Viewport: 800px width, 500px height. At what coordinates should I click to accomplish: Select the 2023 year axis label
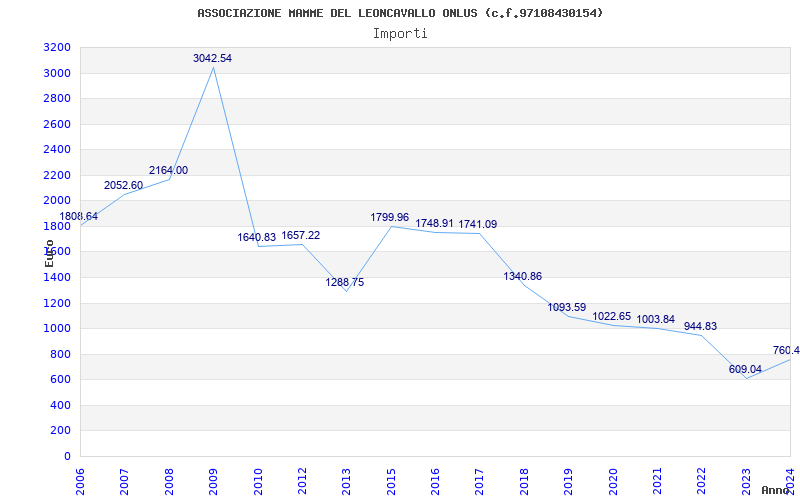pos(746,482)
